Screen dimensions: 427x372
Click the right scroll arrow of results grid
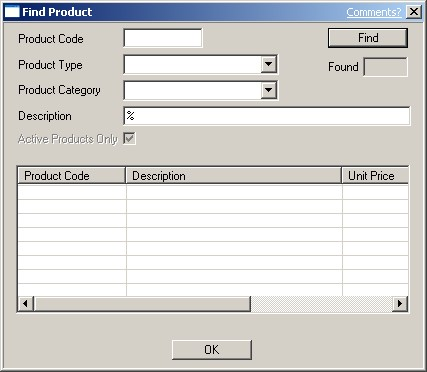click(x=400, y=304)
